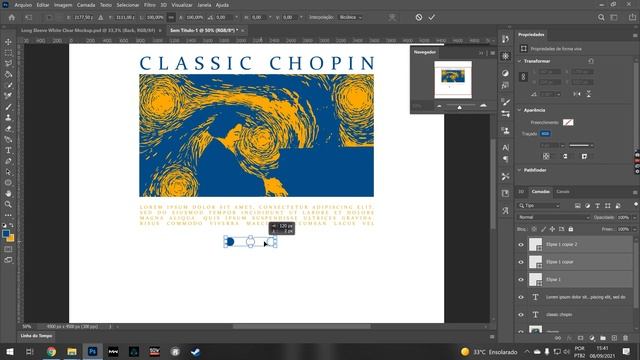Image resolution: width=640 pixels, height=360 pixels.
Task: Hide the classic chopin text layer
Action: pyautogui.click(x=521, y=315)
